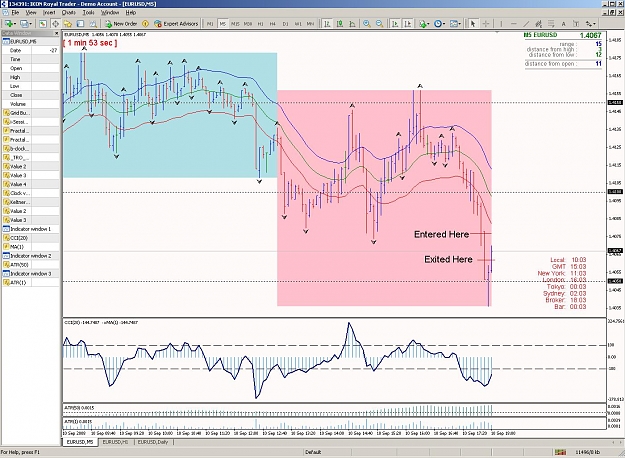Select the Fibonacci Retracement tool
The image size is (625, 458).
(x=551, y=24)
